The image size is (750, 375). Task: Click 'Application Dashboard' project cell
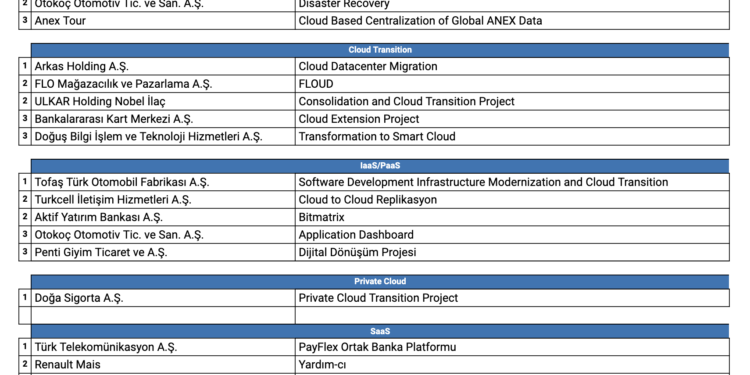click(512, 235)
